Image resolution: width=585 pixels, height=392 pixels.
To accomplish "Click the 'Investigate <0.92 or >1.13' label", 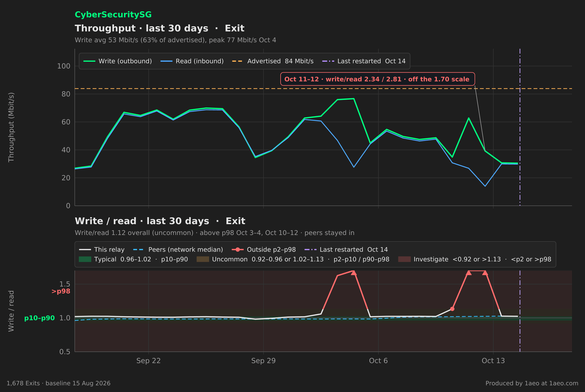I will (482, 259).
